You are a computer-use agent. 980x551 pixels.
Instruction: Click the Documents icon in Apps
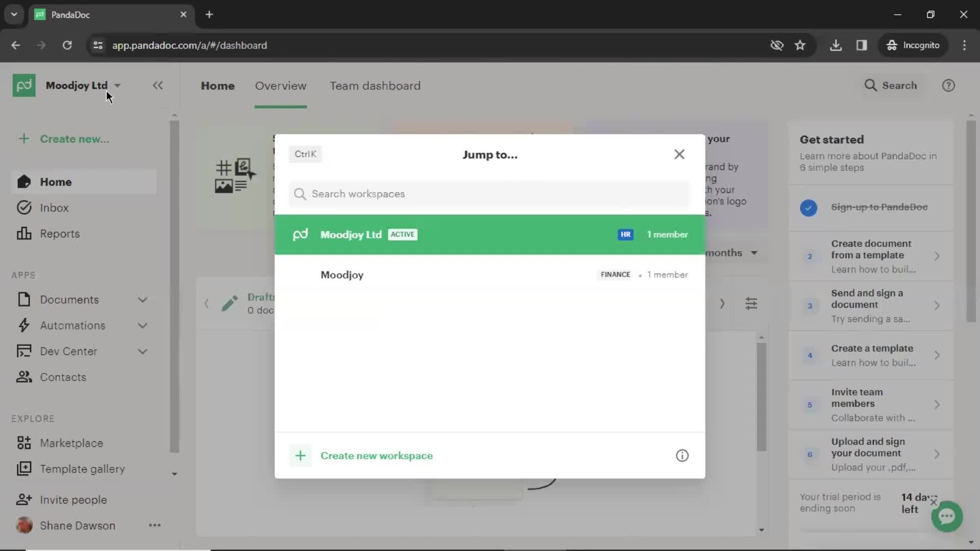tap(23, 299)
